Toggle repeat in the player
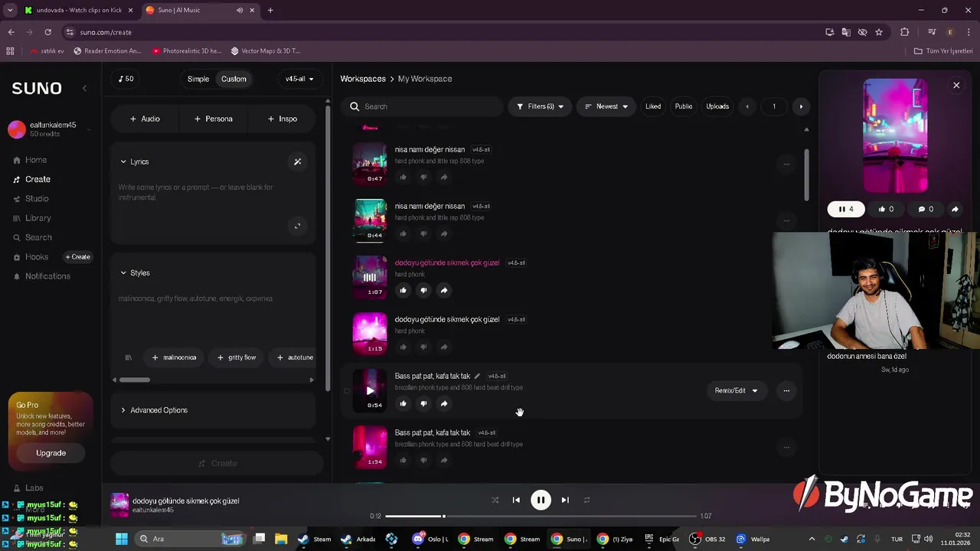This screenshot has height=551, width=980. coord(586,500)
